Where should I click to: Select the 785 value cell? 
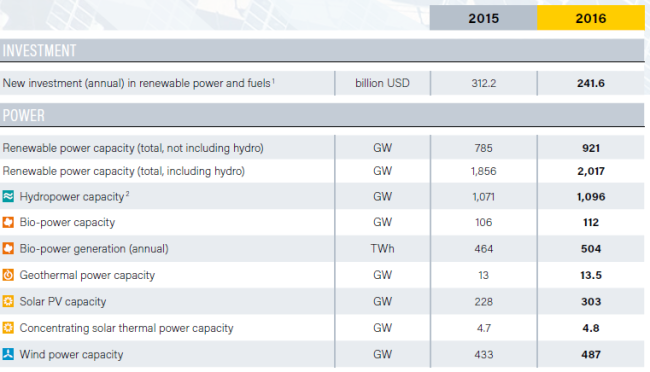coord(483,148)
